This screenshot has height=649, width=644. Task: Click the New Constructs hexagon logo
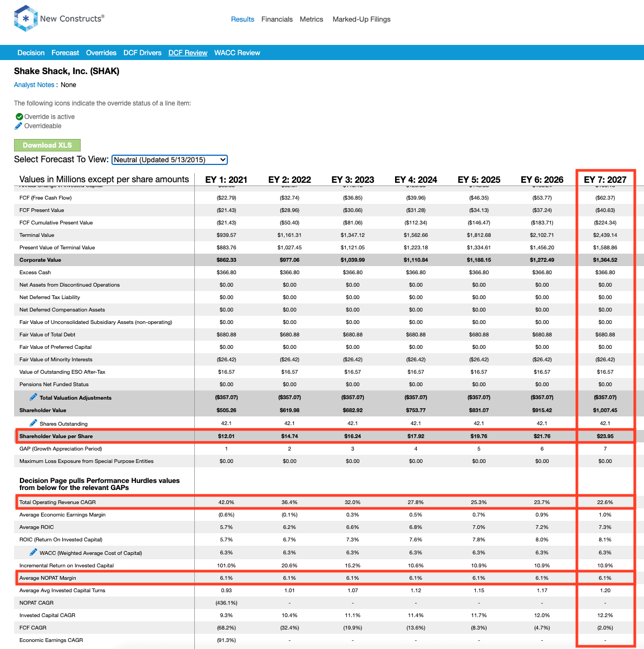tap(25, 18)
